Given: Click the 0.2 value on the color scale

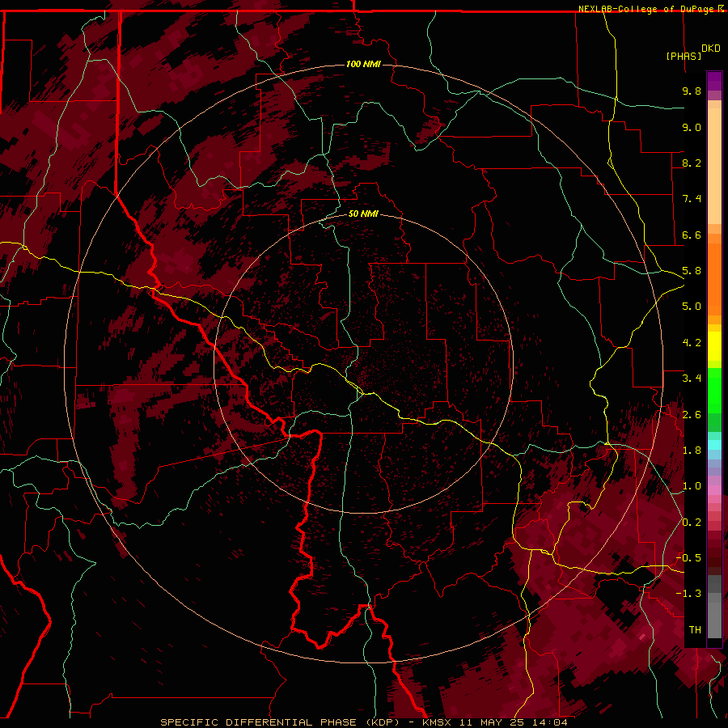Looking at the screenshot, I should coord(692,523).
